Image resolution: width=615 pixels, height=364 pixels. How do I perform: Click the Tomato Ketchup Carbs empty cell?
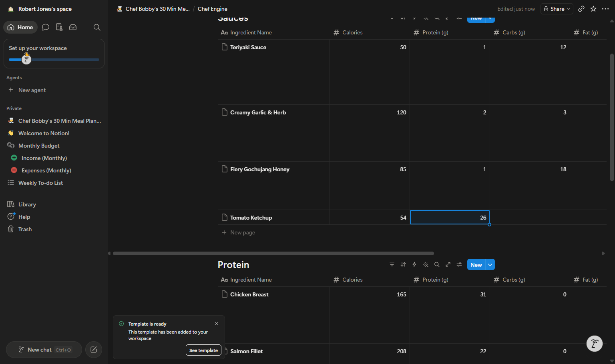coord(530,217)
